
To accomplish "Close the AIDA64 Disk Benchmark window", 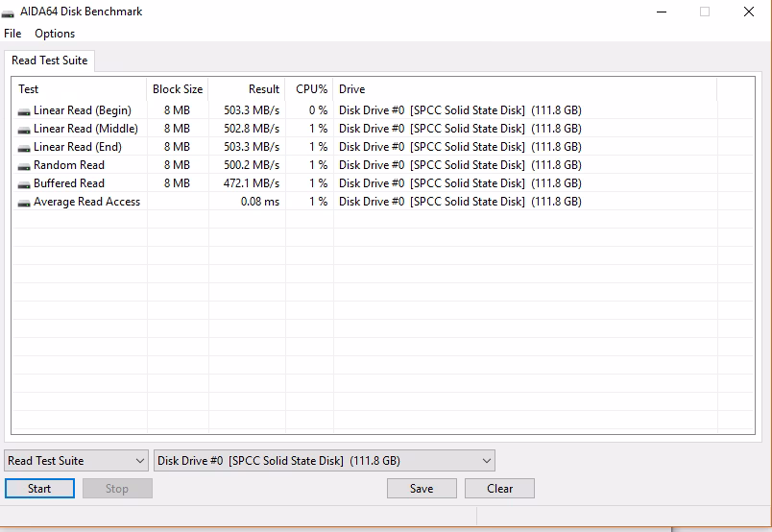I will (749, 12).
